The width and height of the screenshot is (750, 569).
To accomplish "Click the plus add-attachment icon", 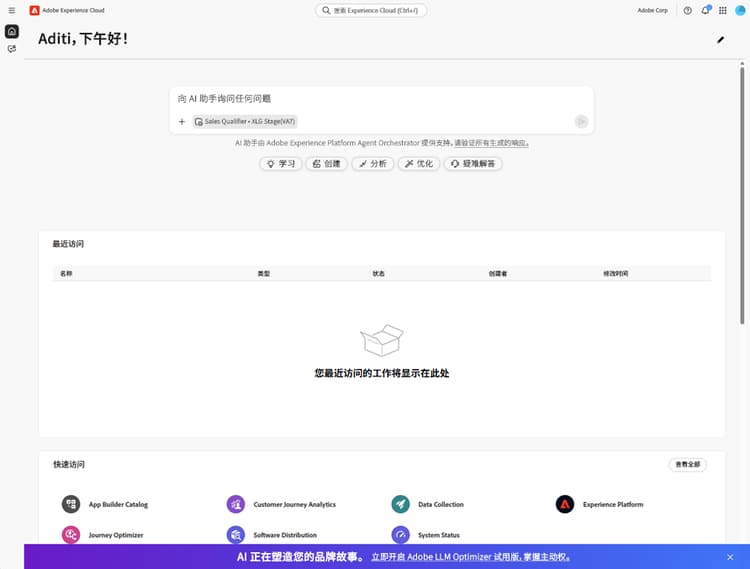I will click(x=182, y=121).
